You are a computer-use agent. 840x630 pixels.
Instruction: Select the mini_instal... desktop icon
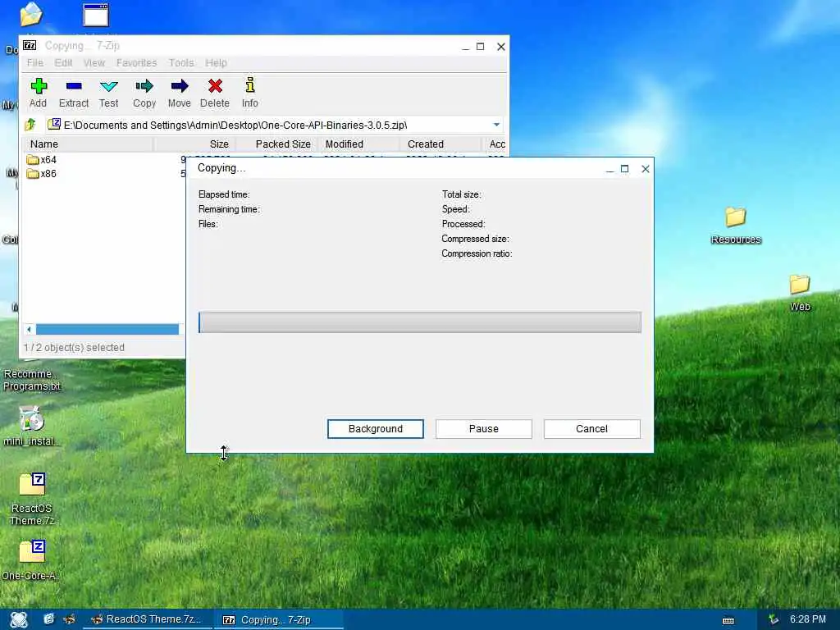[31, 426]
